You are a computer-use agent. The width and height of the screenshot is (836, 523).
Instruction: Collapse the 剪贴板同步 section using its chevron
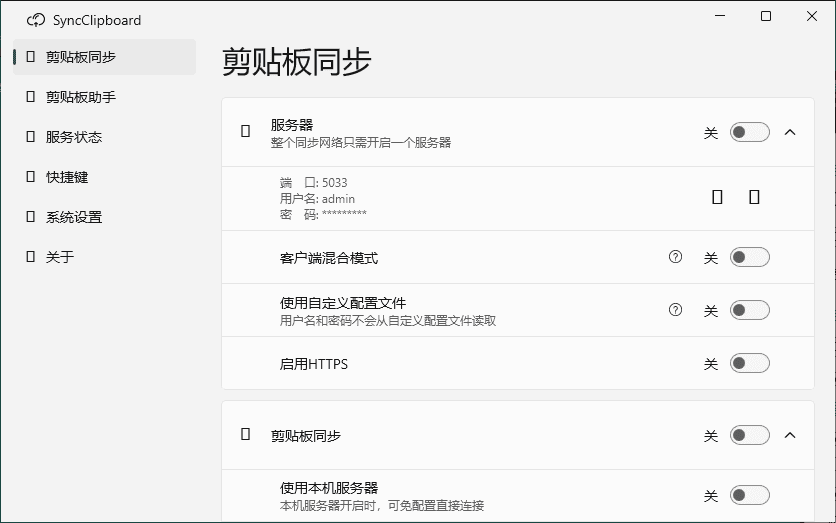click(x=790, y=435)
